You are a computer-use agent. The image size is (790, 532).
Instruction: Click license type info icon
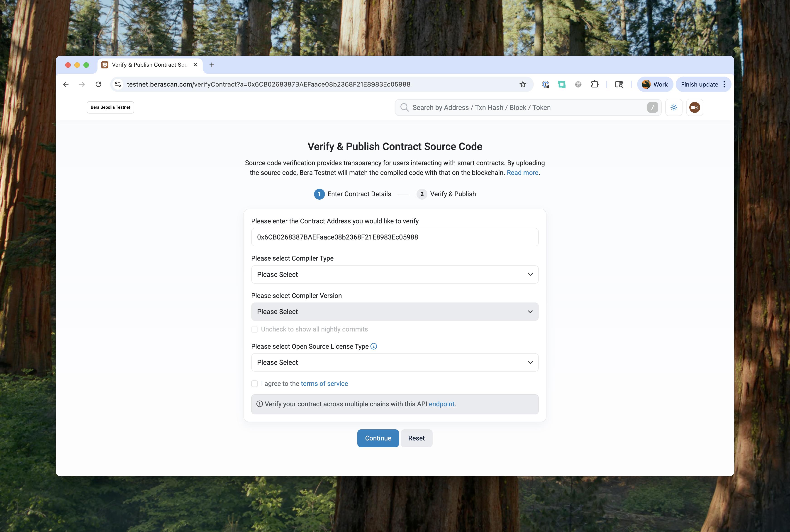tap(373, 346)
